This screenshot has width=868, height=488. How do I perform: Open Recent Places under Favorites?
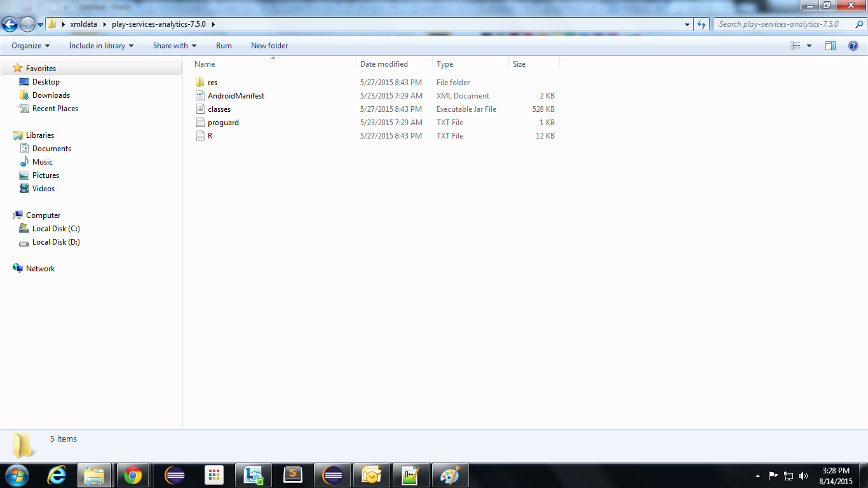coord(55,109)
